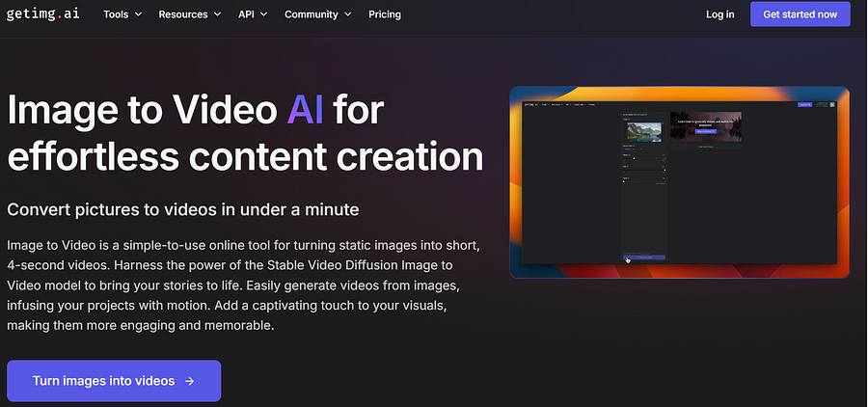
Task: Open the Tools dropdown menu
Action: tap(122, 14)
